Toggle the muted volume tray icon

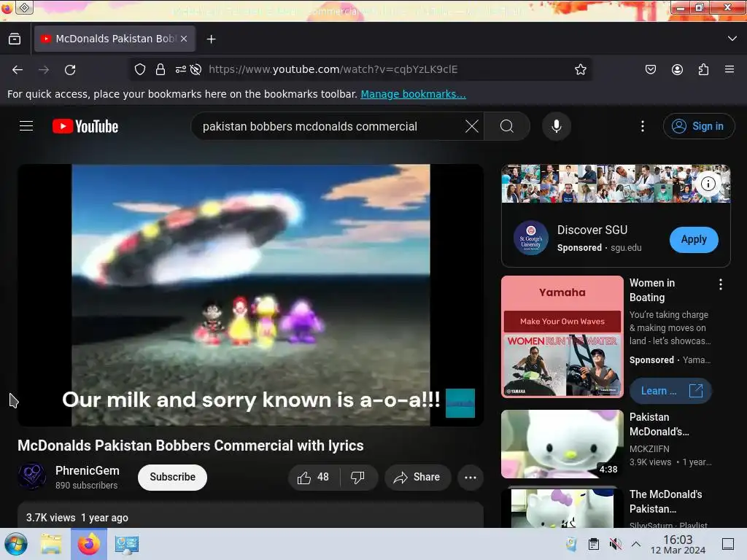(616, 544)
